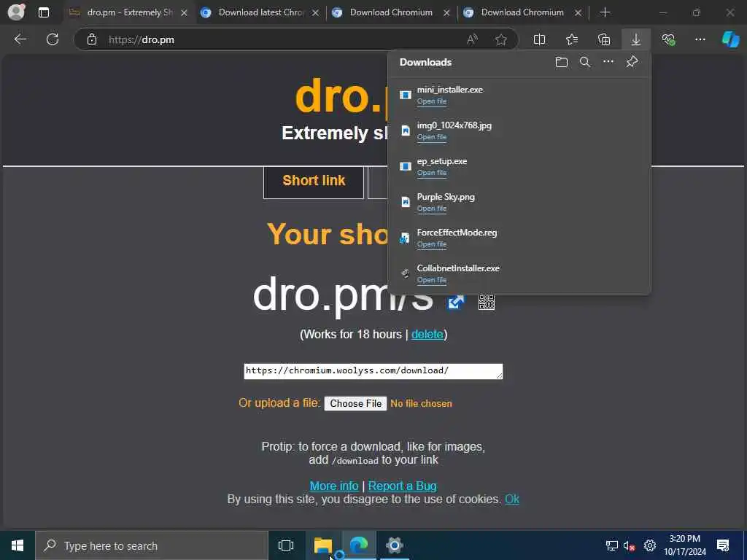The width and height of the screenshot is (747, 560).
Task: Open file ep_setup.exe
Action: [432, 172]
